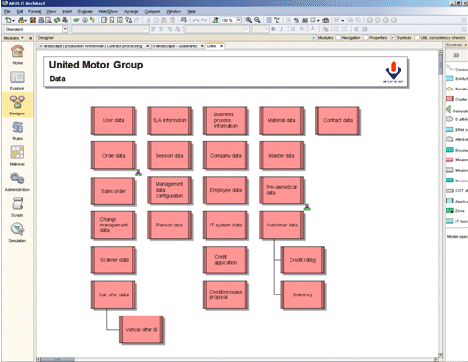
Task: Open the Simulation module
Action: pyautogui.click(x=17, y=232)
